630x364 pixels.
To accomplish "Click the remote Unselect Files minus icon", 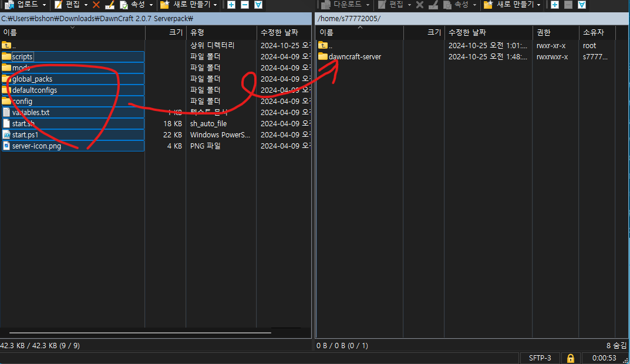I will [x=568, y=5].
